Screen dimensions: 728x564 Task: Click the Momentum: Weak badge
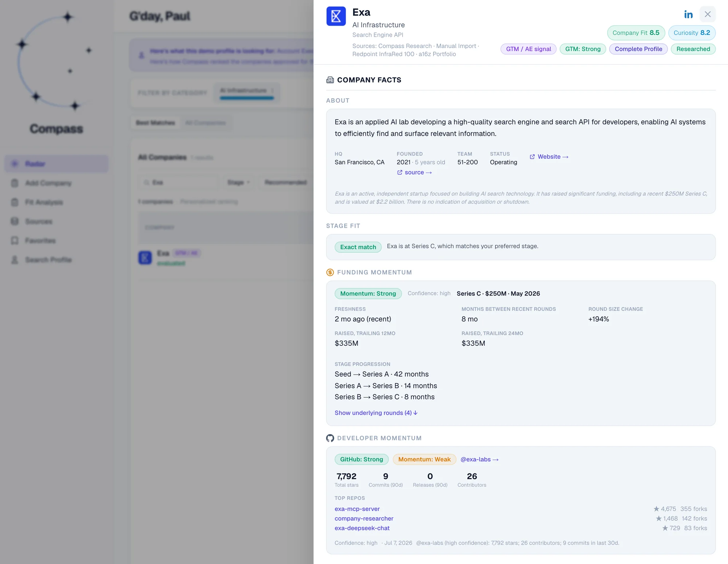[424, 459]
